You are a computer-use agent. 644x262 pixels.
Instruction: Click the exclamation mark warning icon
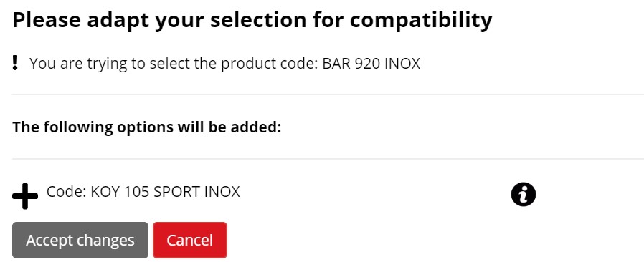pos(15,63)
